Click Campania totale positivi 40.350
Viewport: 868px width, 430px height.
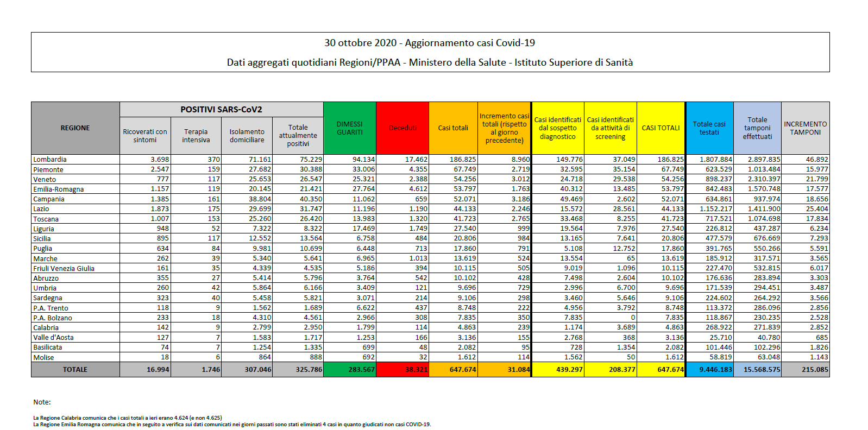pyautogui.click(x=311, y=199)
